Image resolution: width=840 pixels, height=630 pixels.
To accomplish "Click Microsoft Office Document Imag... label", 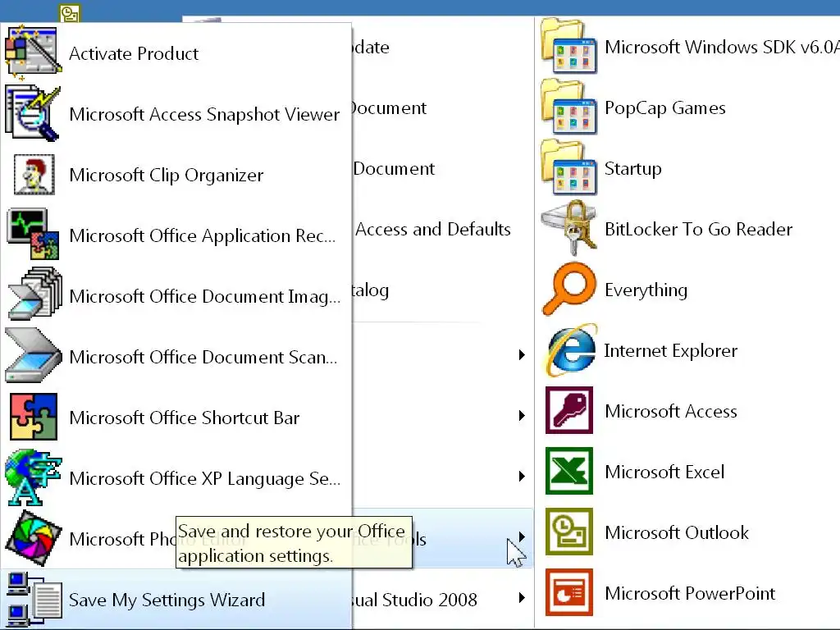I will pyautogui.click(x=204, y=297).
